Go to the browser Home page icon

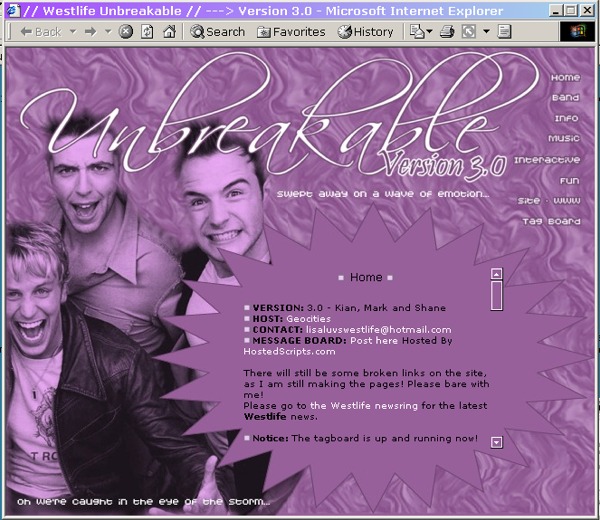click(170, 32)
